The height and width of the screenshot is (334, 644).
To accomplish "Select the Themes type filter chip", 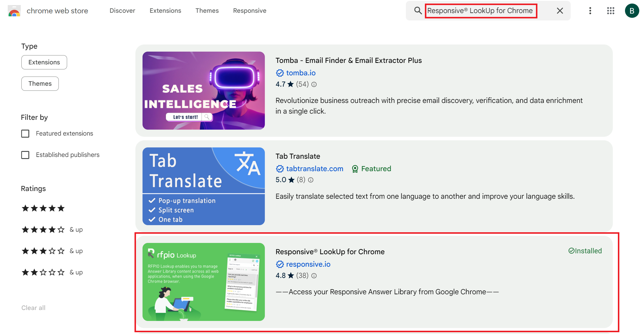I will (x=40, y=84).
